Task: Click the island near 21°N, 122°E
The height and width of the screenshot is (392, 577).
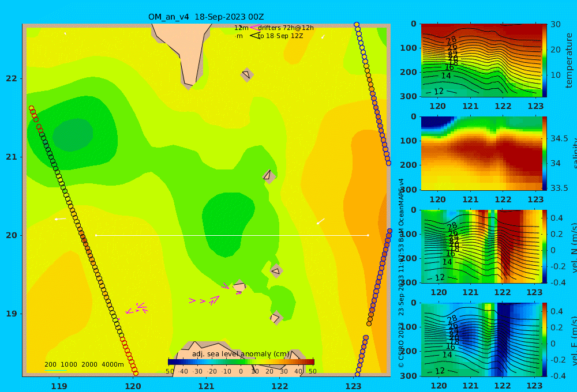Action: click(x=269, y=176)
